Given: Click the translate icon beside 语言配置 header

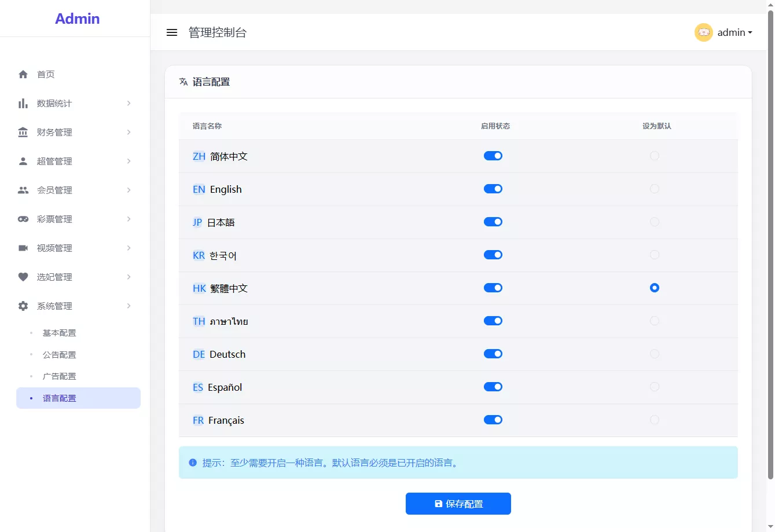Looking at the screenshot, I should coord(183,82).
